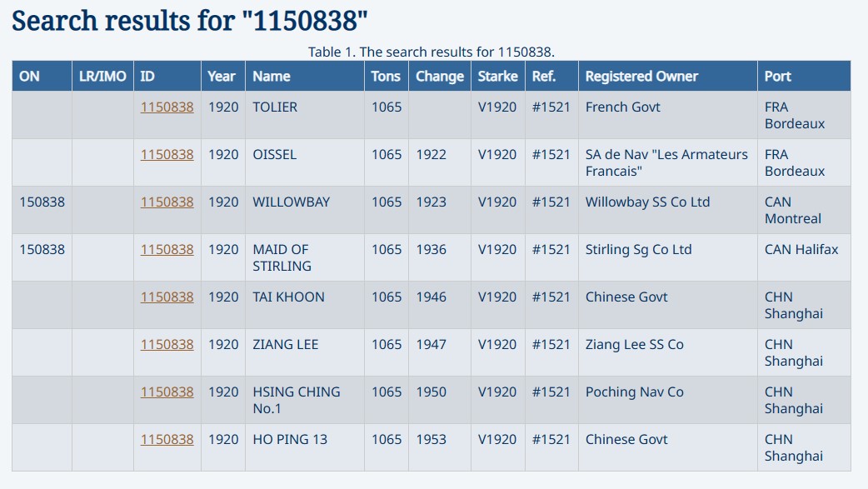868x489 pixels.
Task: Open ID link in MAID OF STIRLING row
Action: 167,250
